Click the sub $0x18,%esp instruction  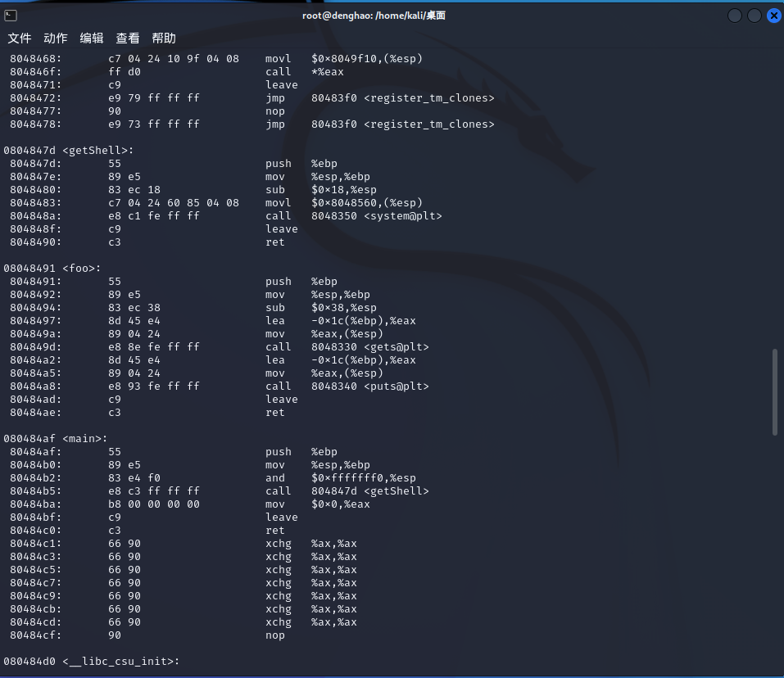click(x=321, y=190)
